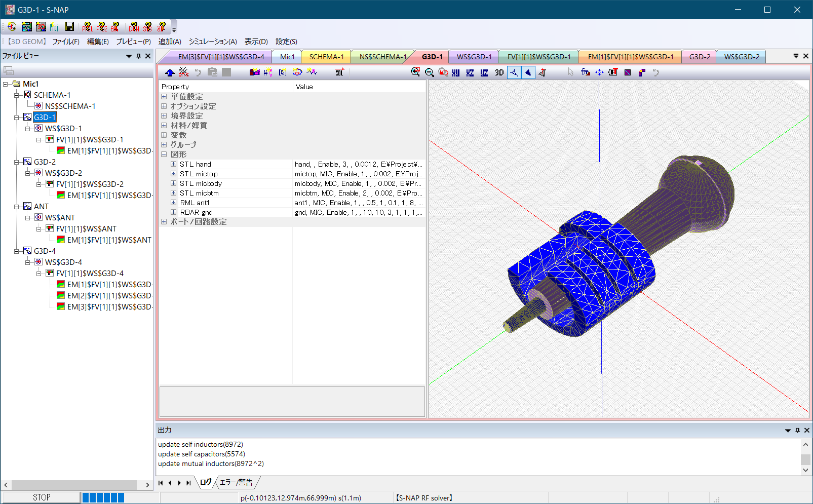This screenshot has width=813, height=504.
Task: Switch to the 3D view icon
Action: [x=499, y=72]
